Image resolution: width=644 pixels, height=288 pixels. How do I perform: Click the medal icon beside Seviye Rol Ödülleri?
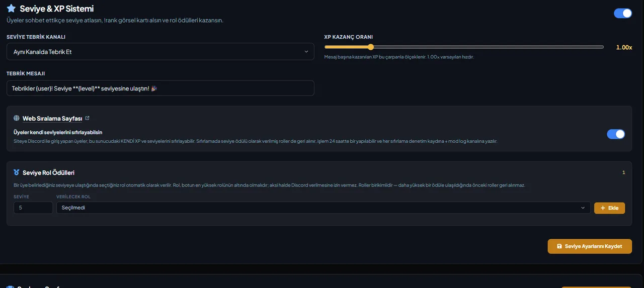click(x=17, y=172)
